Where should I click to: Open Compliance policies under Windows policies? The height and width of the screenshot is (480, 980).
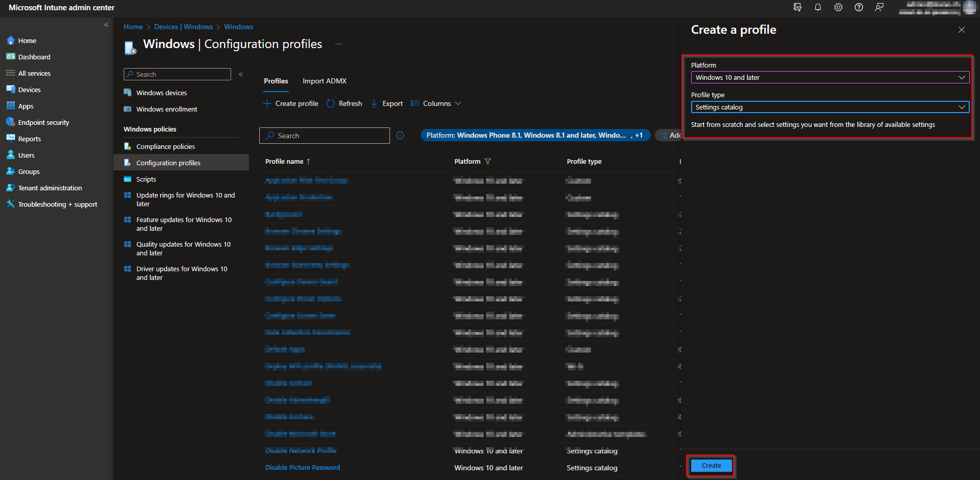coord(166,146)
